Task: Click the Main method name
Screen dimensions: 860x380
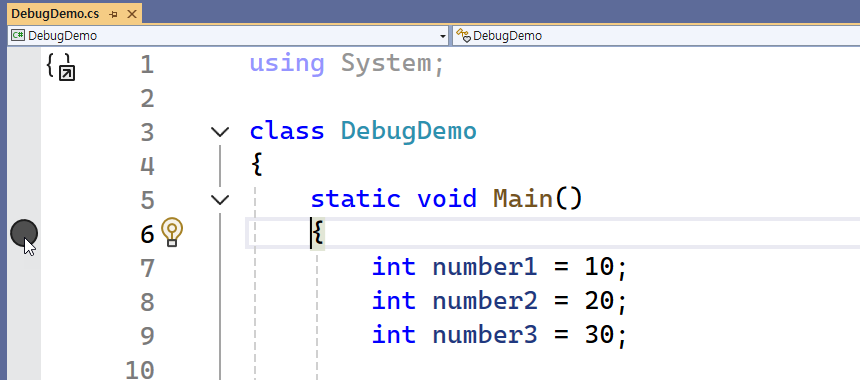Action: [x=523, y=198]
